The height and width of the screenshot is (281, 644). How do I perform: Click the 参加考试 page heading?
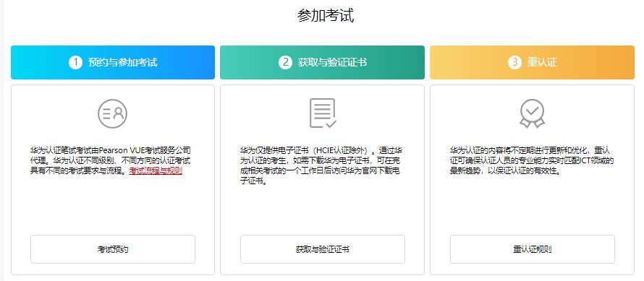point(326,16)
